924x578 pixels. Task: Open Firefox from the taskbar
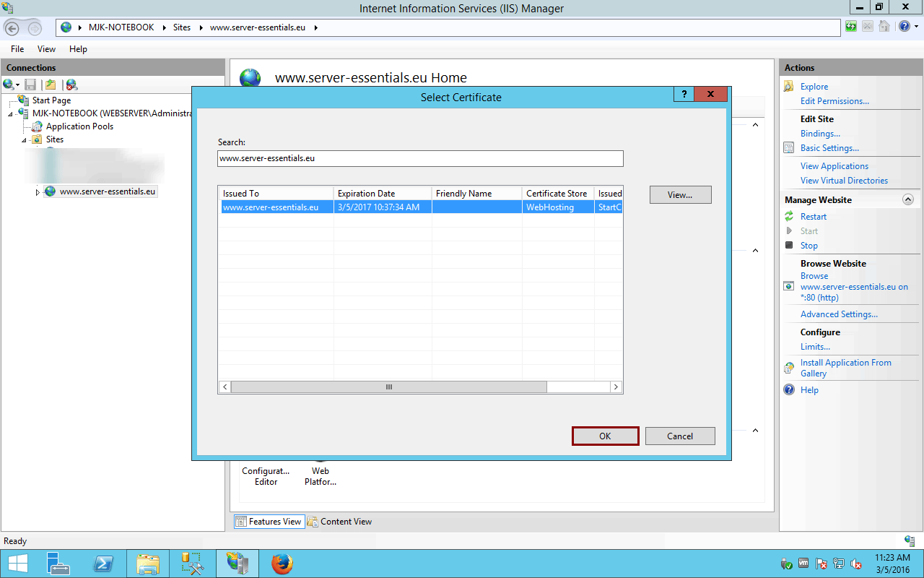point(282,564)
